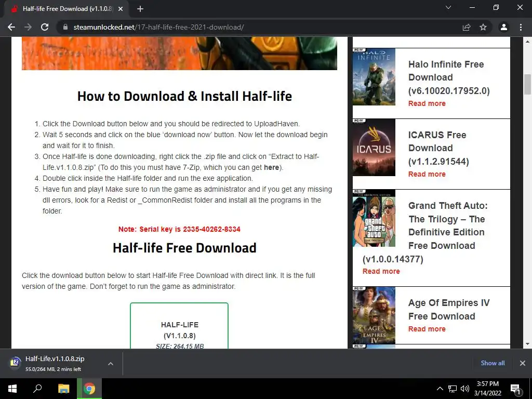
Task: Click the Half-life banner image
Action: click(x=179, y=54)
